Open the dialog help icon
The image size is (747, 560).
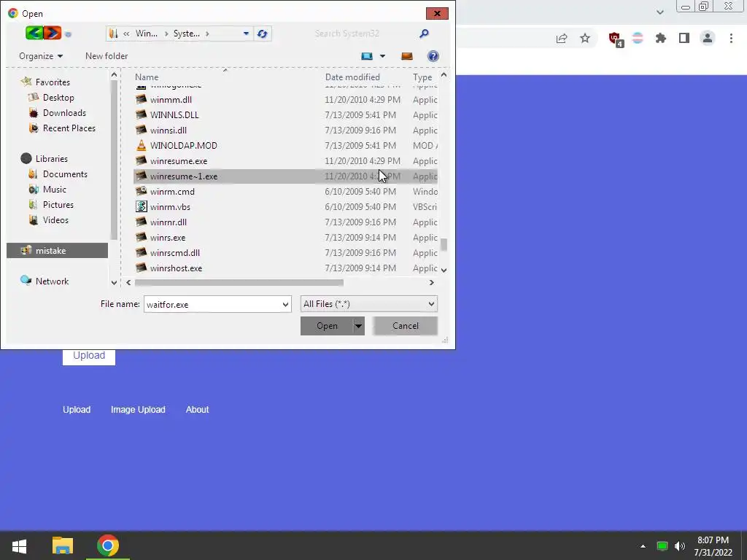click(x=433, y=56)
